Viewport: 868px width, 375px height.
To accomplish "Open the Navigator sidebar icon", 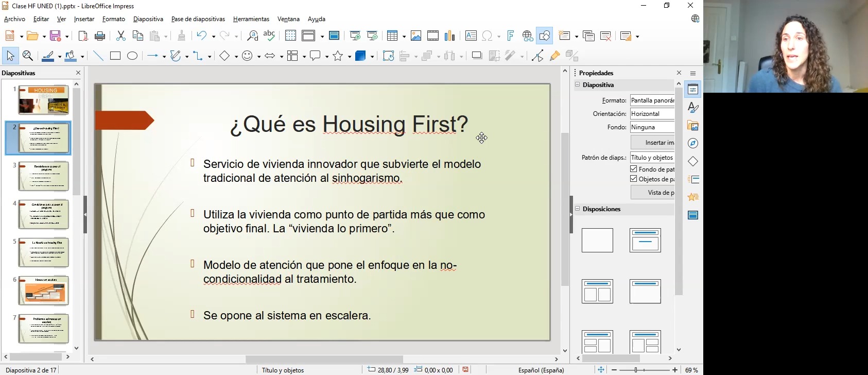I will tap(693, 143).
